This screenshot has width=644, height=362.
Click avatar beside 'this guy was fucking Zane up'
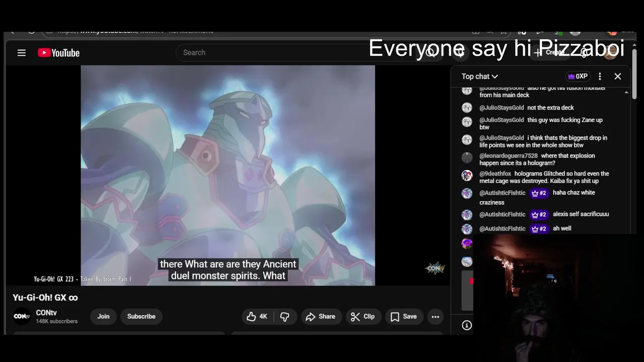467,122
